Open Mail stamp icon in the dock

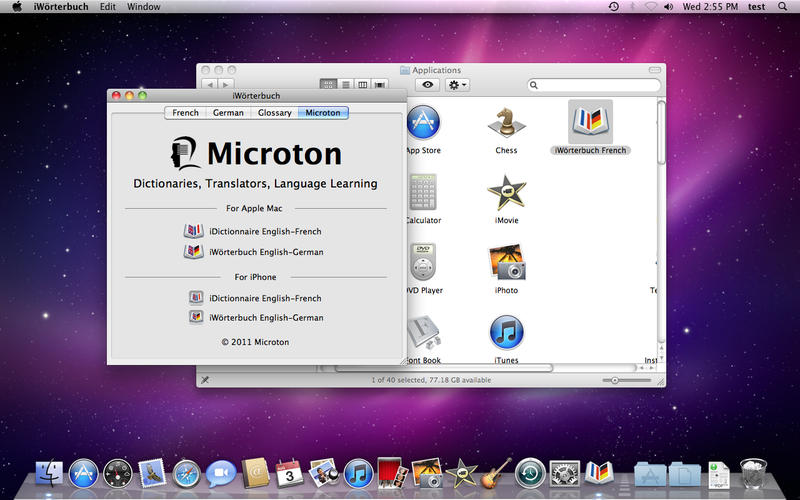pos(152,472)
